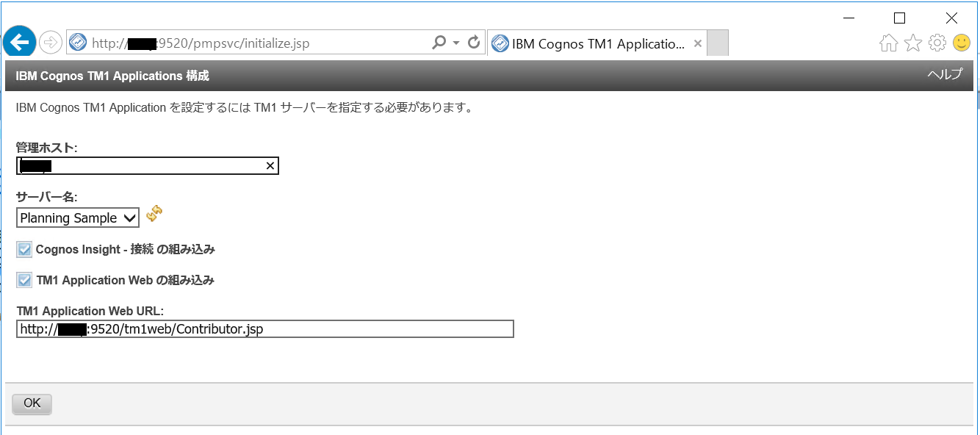Click the smiley feedback icon
980x435 pixels.
tap(962, 43)
